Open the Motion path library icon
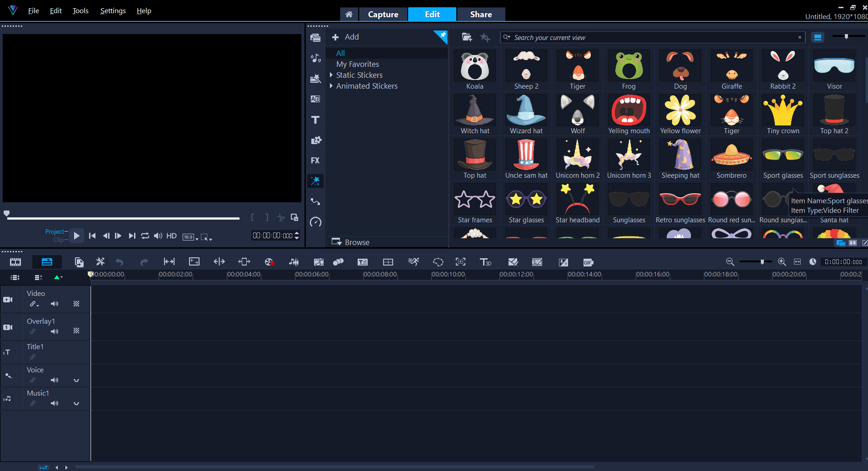This screenshot has width=868, height=471. (315, 201)
